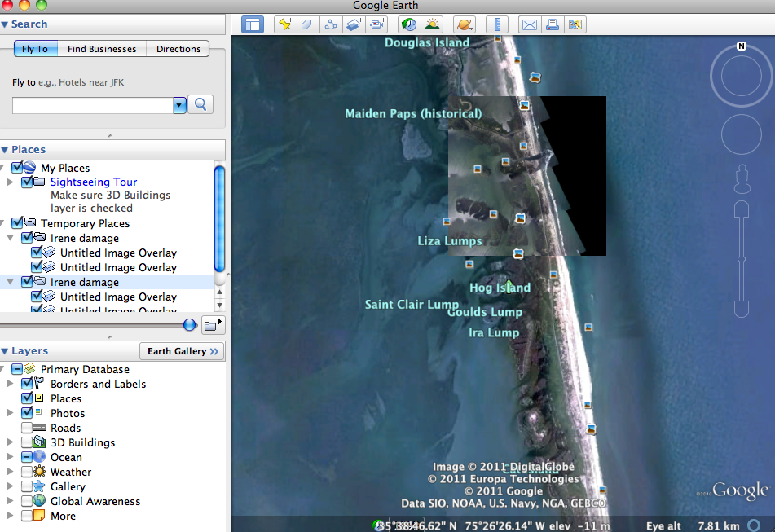Click the search magnifying glass button

coord(200,104)
